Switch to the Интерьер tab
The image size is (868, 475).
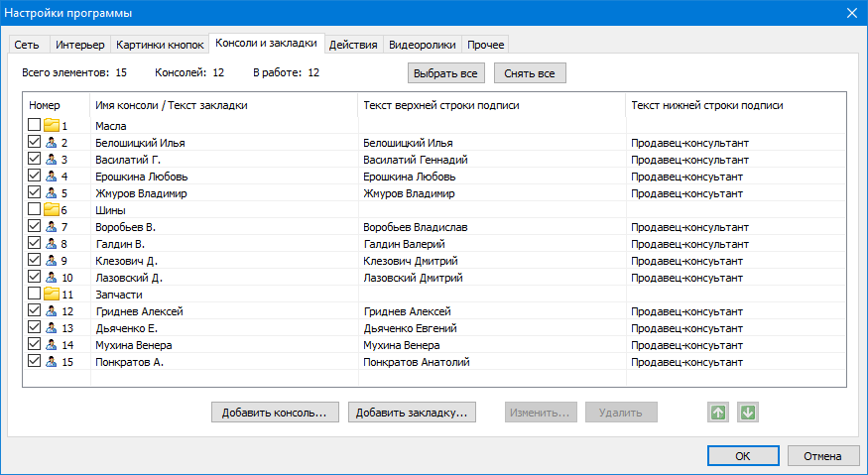80,45
